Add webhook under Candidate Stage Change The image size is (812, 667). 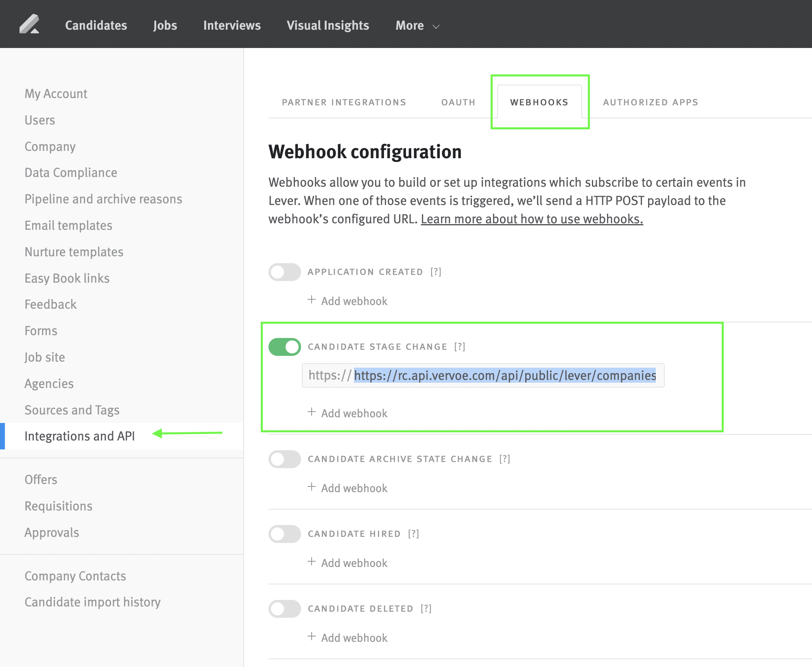click(347, 413)
